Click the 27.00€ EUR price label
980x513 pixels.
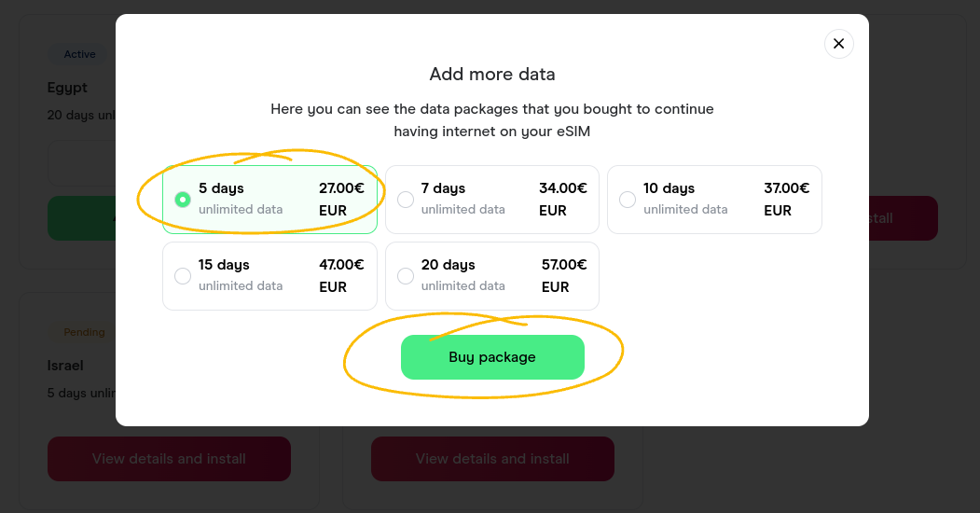pyautogui.click(x=341, y=200)
